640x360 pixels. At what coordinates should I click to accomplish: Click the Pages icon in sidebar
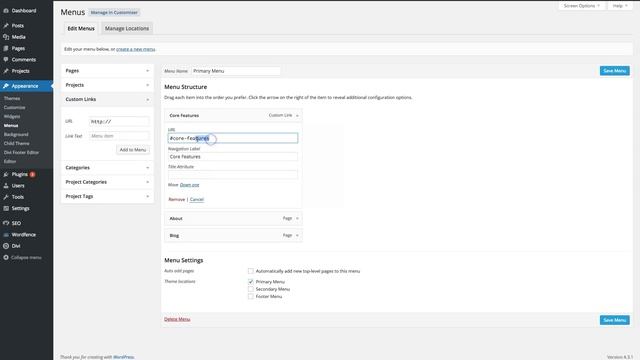point(6,48)
